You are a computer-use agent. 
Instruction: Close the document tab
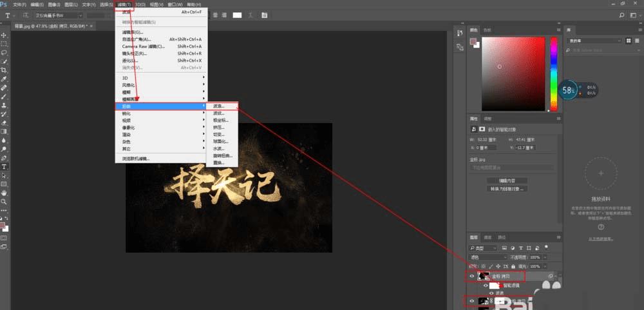(91, 26)
